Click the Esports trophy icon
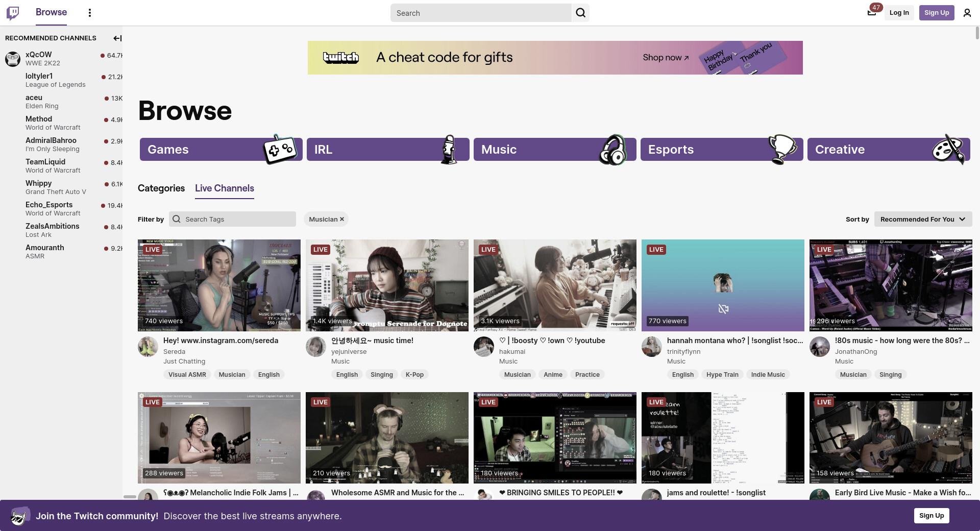980x531 pixels. click(x=782, y=149)
